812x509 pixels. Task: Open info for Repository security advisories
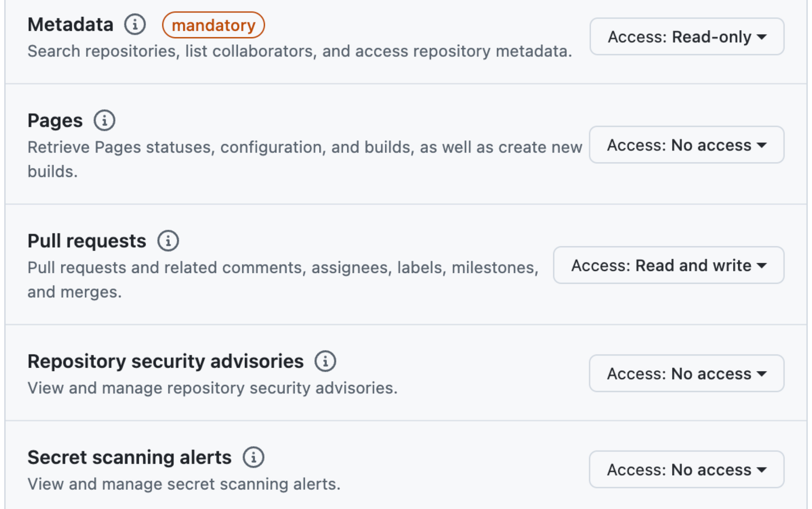325,361
